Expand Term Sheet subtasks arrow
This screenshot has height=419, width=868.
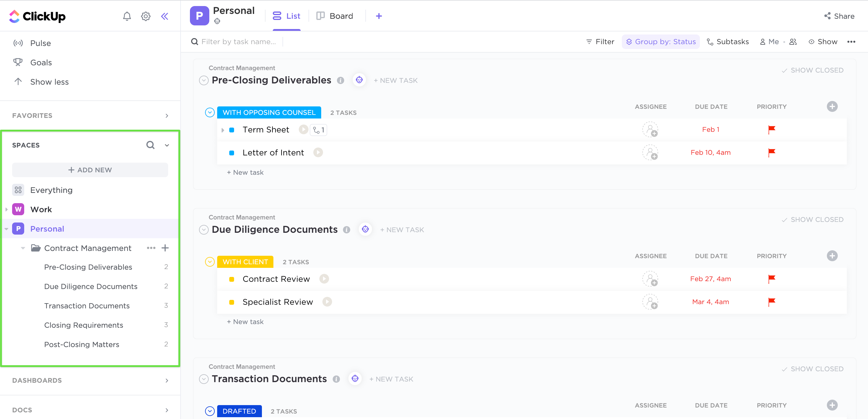click(x=223, y=130)
